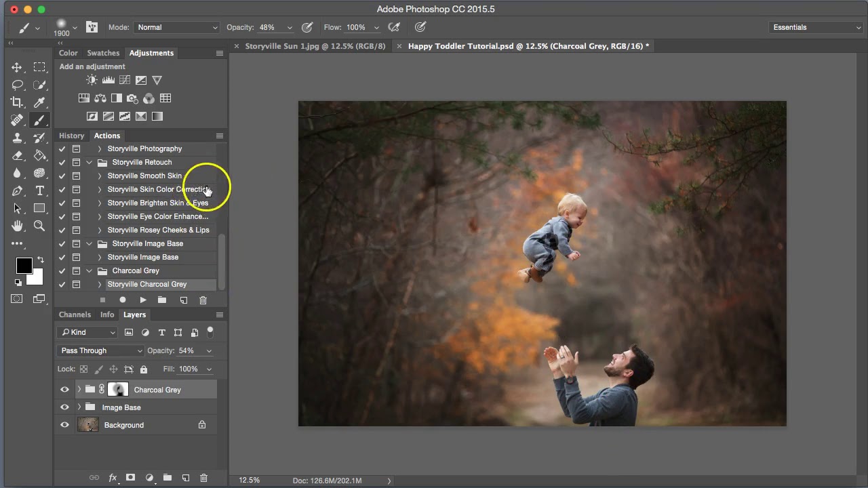The image size is (868, 488).
Task: Toggle visibility of Charcoal Grey layer group
Action: tap(64, 390)
